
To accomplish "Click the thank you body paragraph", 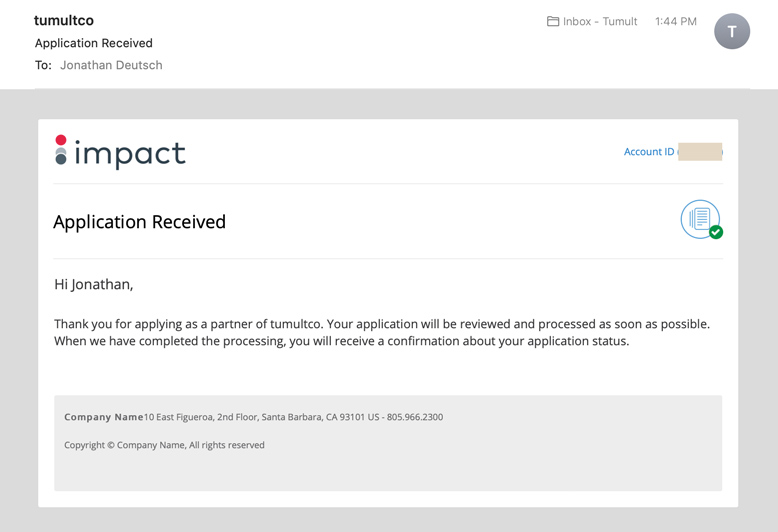I will [x=381, y=332].
